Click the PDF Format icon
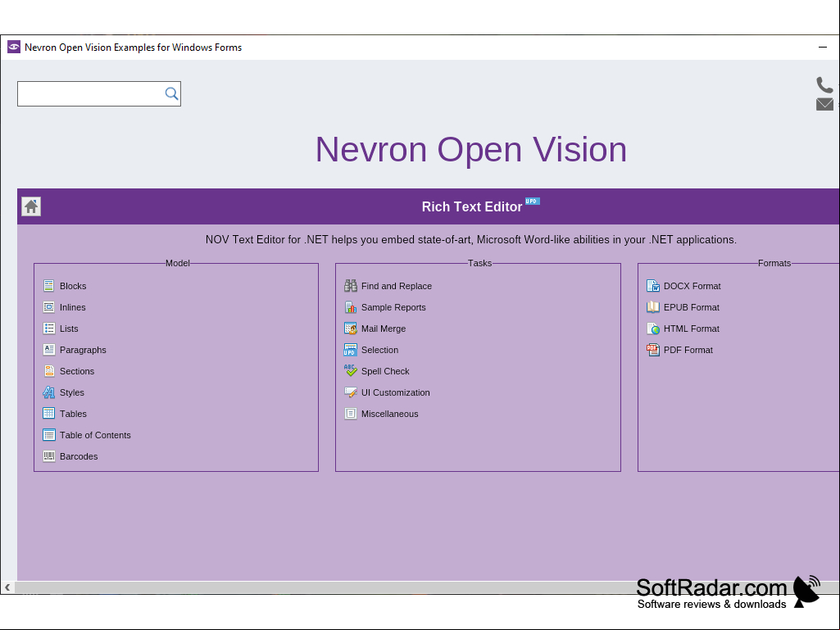 click(653, 350)
